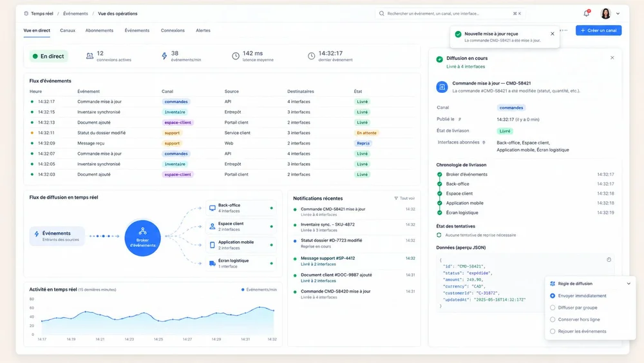Click the Back-office monitor icon

click(x=213, y=208)
